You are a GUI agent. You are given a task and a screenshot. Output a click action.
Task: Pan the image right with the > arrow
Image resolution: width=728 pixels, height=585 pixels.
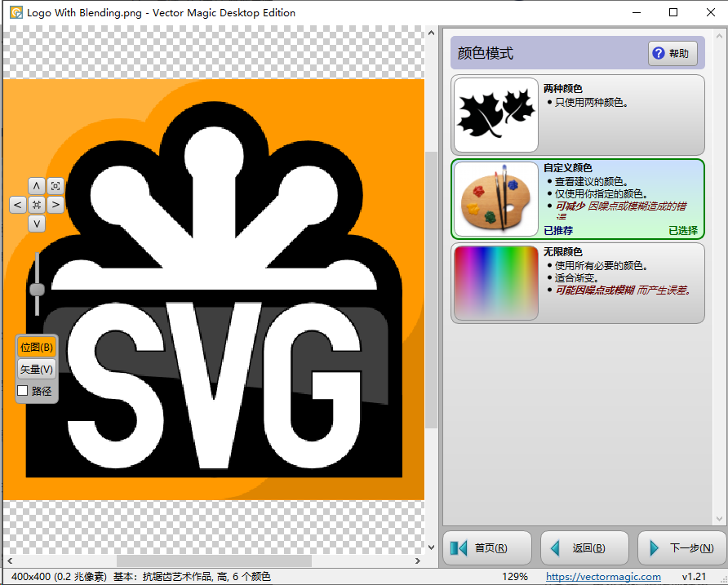pyautogui.click(x=55, y=205)
